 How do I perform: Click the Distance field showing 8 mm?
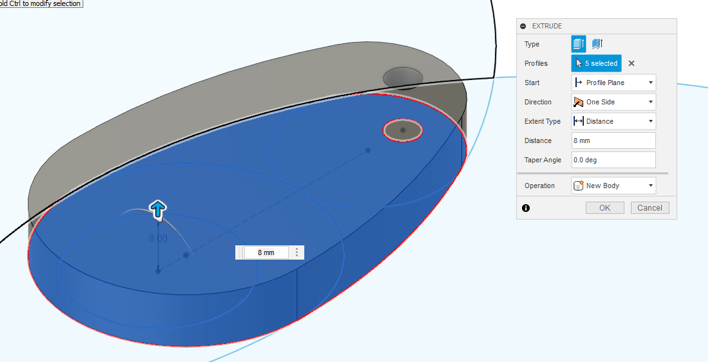[614, 140]
